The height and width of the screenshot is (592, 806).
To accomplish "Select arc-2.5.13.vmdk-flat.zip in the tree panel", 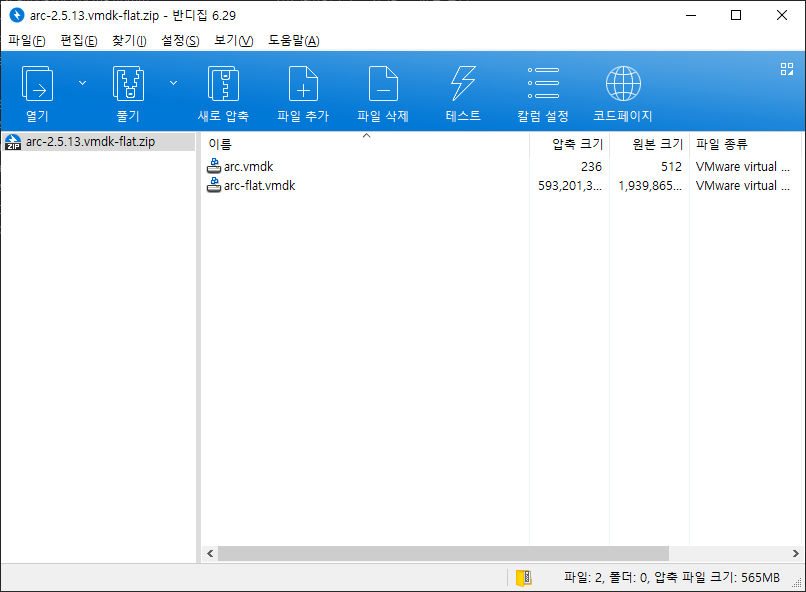I will click(x=90, y=142).
